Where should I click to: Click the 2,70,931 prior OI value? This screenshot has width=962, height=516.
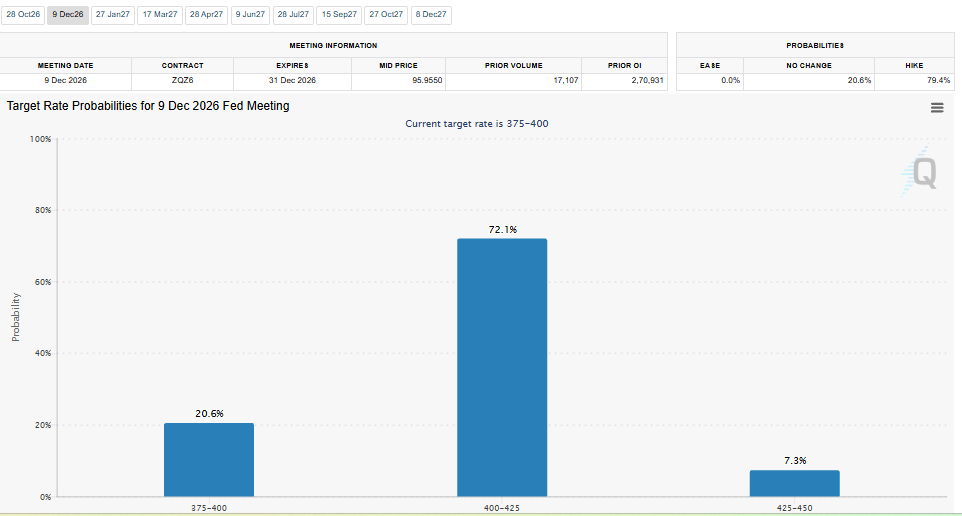click(x=647, y=80)
